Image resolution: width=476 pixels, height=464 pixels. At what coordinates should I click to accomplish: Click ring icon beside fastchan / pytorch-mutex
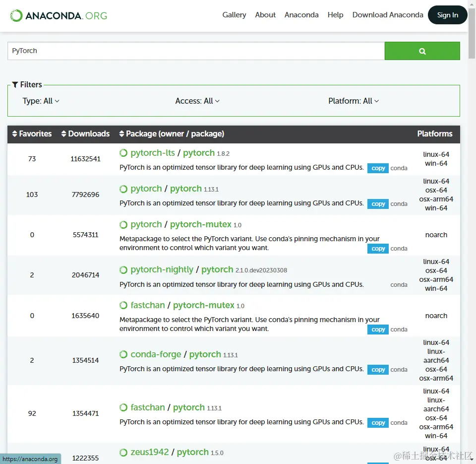click(123, 305)
